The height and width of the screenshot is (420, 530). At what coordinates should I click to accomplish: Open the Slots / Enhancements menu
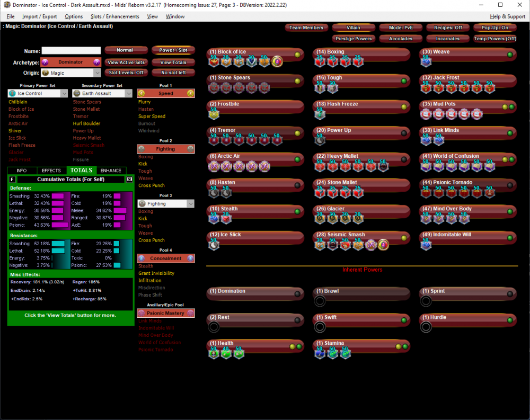click(x=114, y=16)
